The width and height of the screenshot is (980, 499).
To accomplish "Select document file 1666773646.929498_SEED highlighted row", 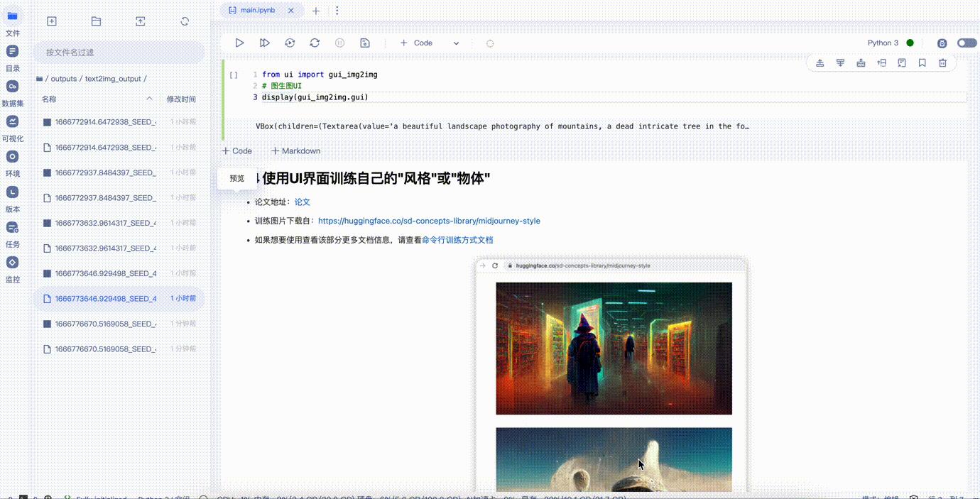I will tap(119, 298).
